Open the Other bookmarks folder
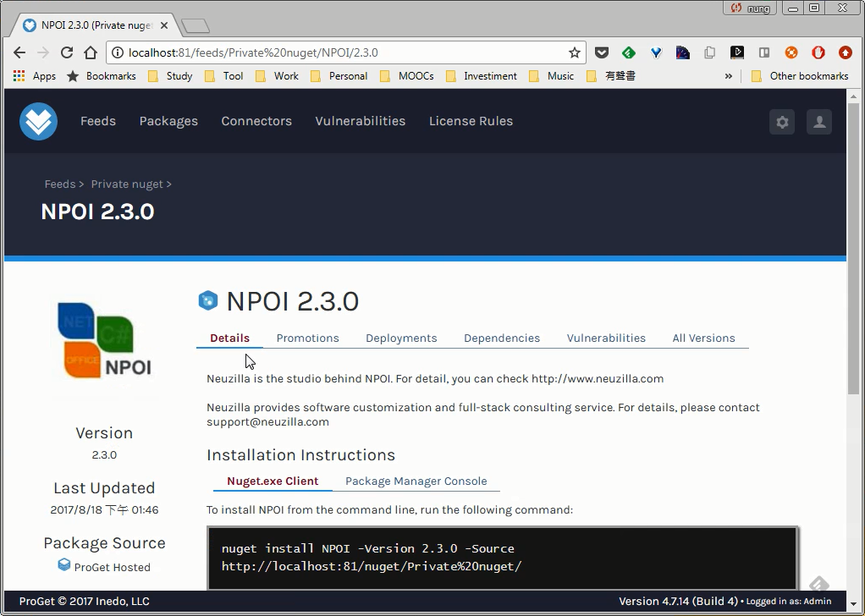 coord(801,75)
